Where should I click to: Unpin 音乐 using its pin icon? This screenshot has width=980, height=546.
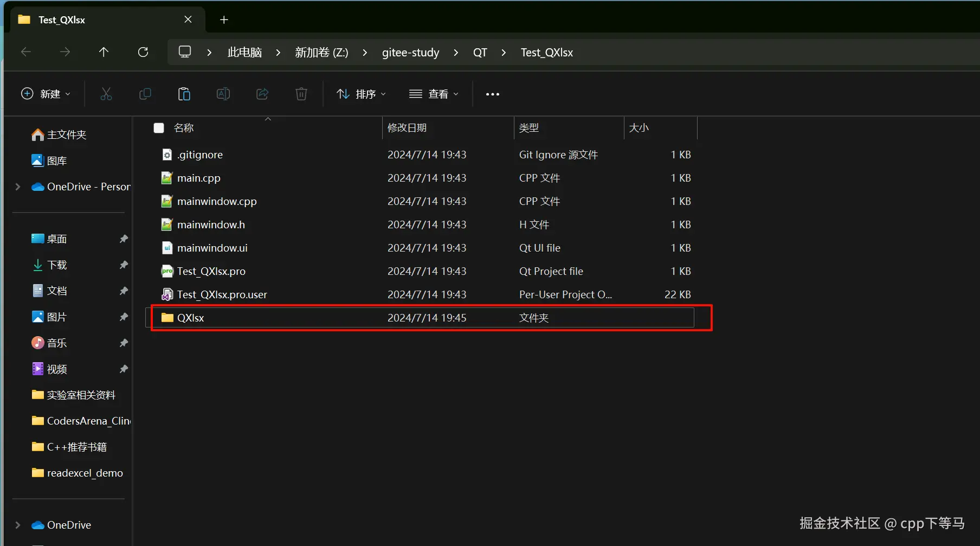pos(124,343)
